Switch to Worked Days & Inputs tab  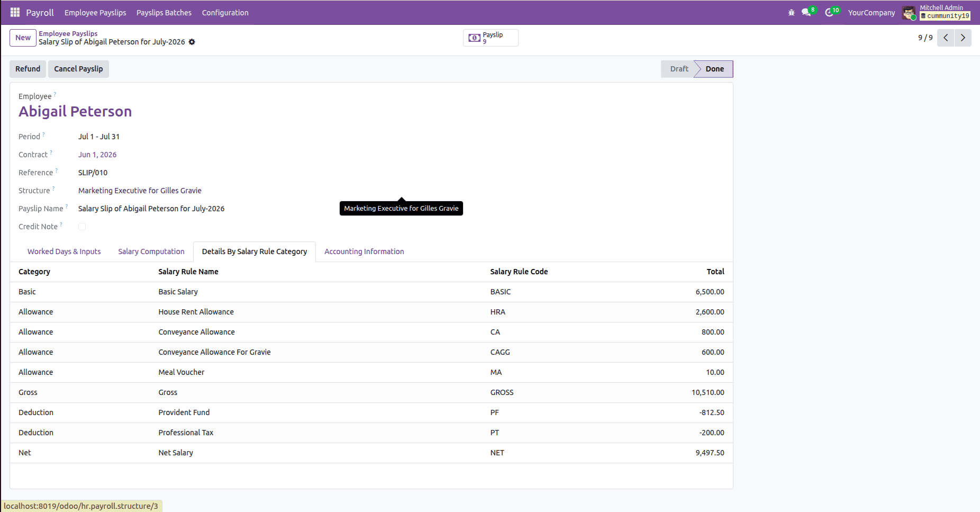[64, 251]
